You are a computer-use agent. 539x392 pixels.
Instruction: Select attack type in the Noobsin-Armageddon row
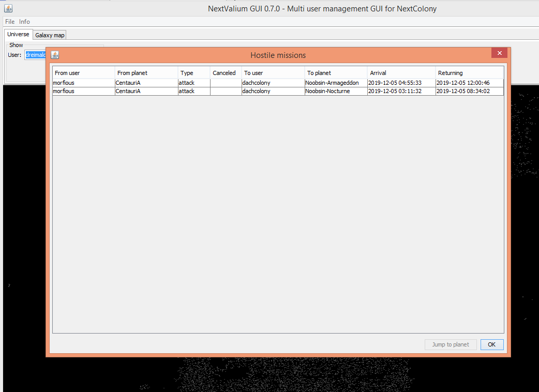(x=194, y=83)
